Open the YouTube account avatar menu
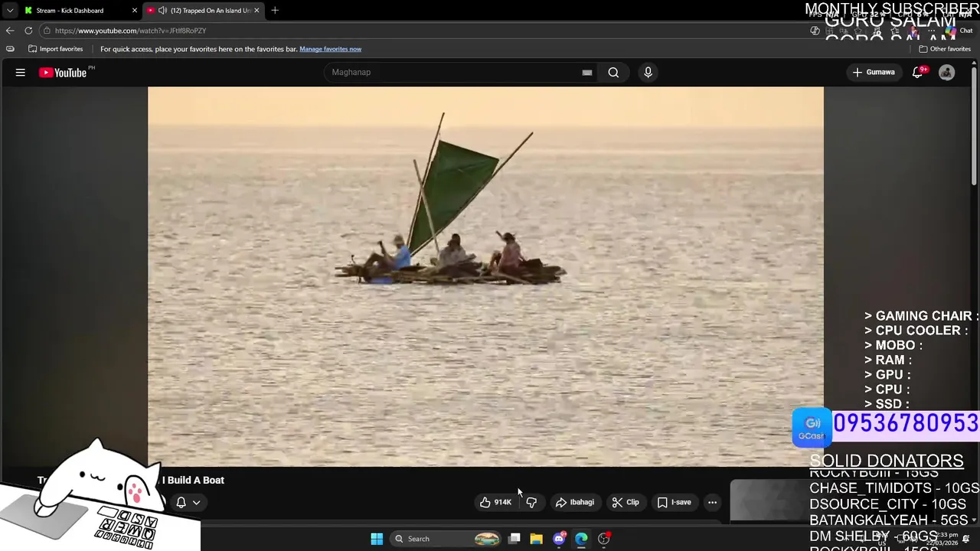This screenshot has height=551, width=980. click(947, 73)
